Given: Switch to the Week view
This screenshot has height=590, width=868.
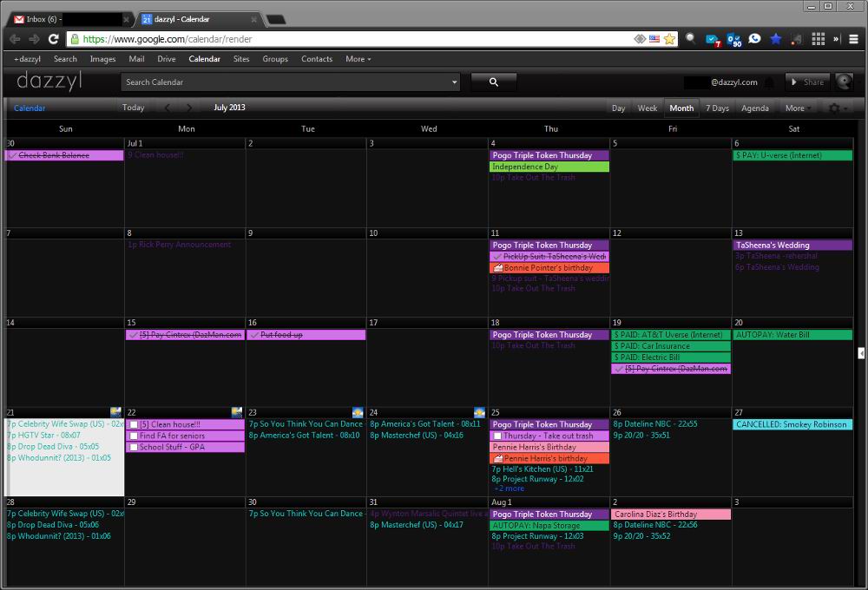Looking at the screenshot, I should (648, 108).
